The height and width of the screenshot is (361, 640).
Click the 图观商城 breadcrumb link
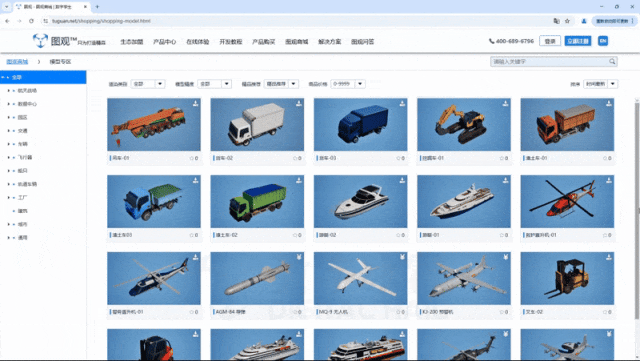click(x=17, y=62)
